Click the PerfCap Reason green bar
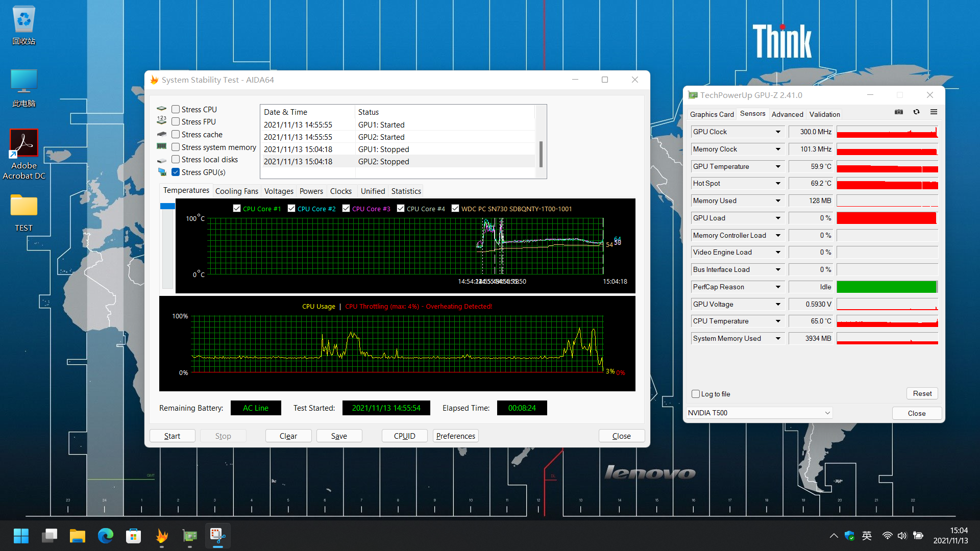 [x=887, y=287]
